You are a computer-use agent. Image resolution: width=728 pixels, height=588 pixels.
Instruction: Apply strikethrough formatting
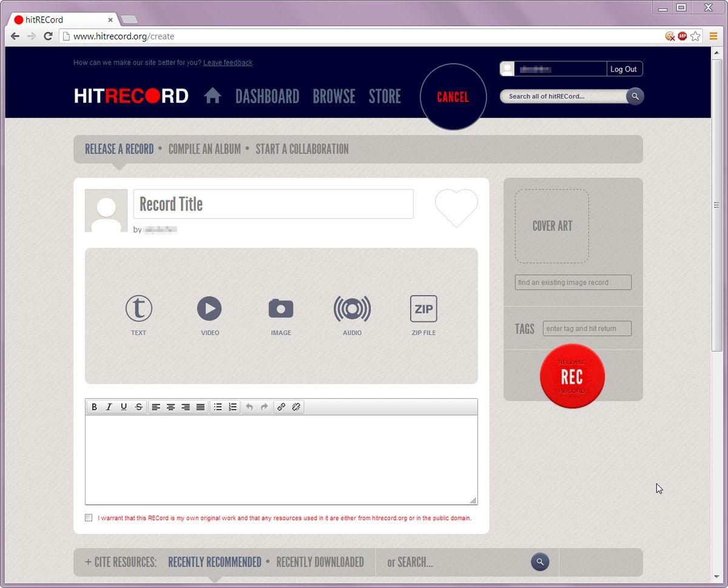(139, 407)
